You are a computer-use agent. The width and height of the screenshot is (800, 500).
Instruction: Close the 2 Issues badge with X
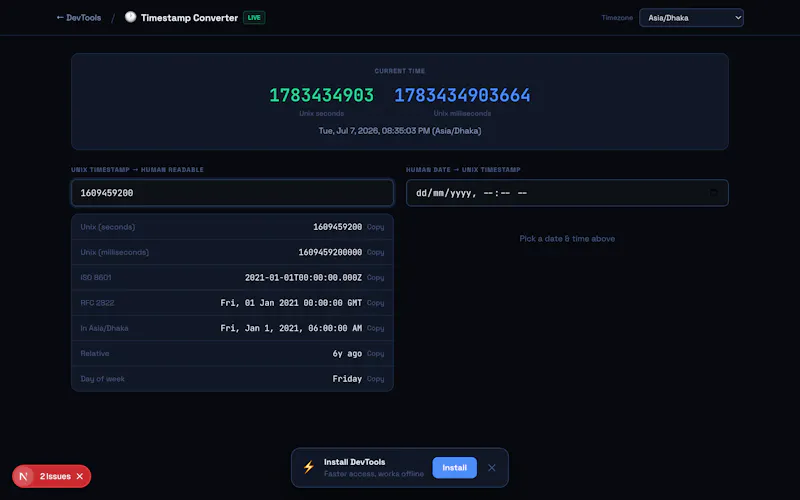(80, 477)
